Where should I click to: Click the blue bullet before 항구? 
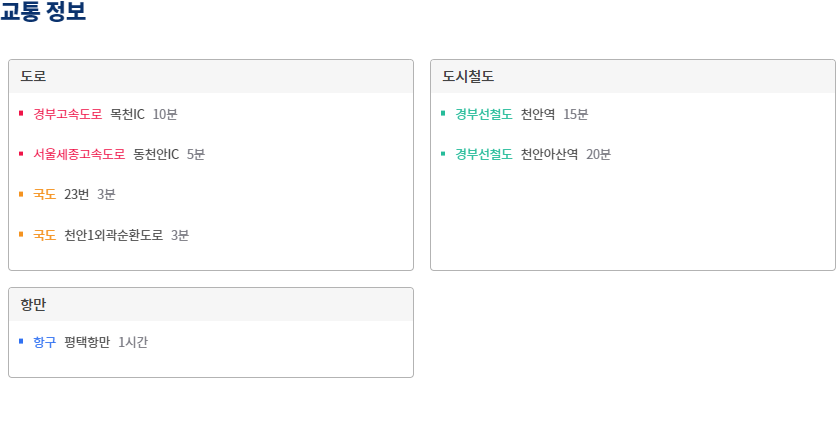(21, 341)
